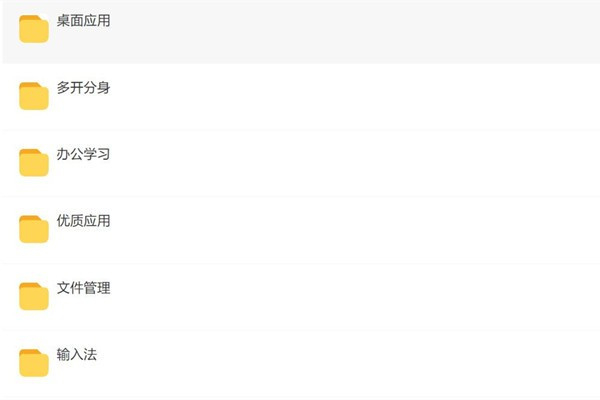Click the 桌面应用 folder name
The image size is (600, 400).
point(84,21)
